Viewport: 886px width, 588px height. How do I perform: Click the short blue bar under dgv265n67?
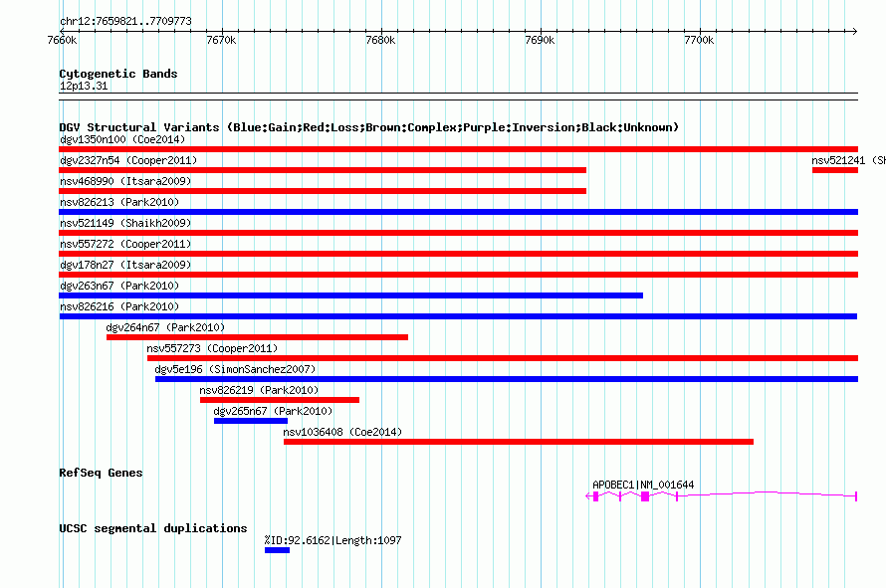point(251,421)
